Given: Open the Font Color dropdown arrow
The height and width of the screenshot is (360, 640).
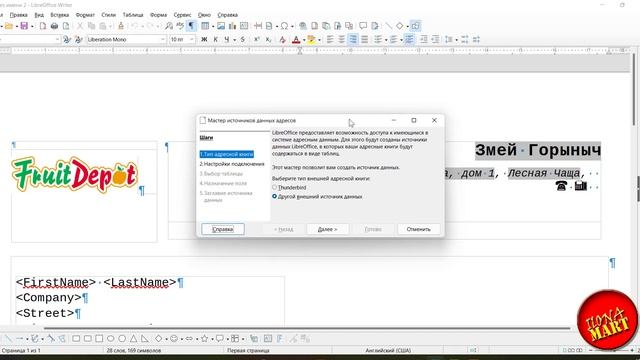Looking at the screenshot, I should coord(304,40).
